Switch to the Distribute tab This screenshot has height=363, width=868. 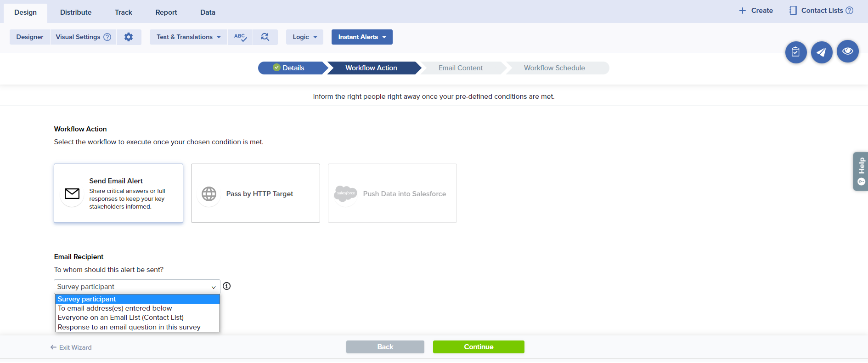click(x=76, y=12)
